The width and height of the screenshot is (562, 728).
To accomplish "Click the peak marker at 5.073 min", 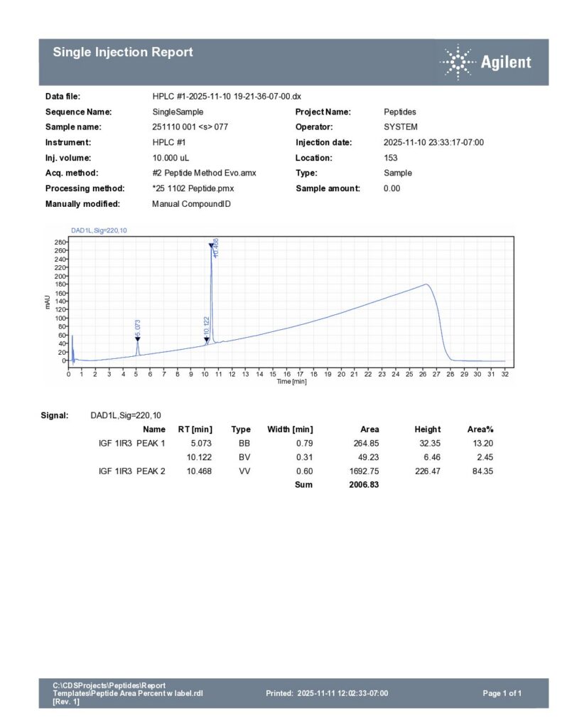I will pyautogui.click(x=137, y=339).
